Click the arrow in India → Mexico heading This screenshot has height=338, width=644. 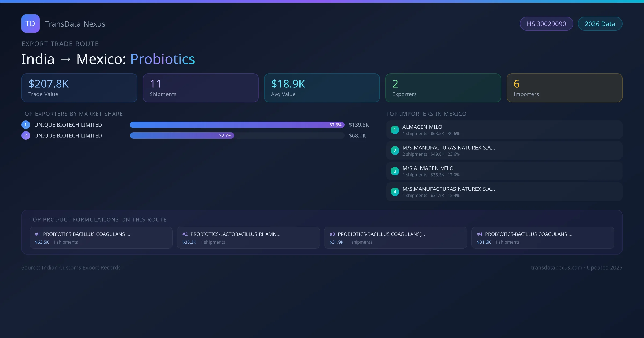click(65, 59)
